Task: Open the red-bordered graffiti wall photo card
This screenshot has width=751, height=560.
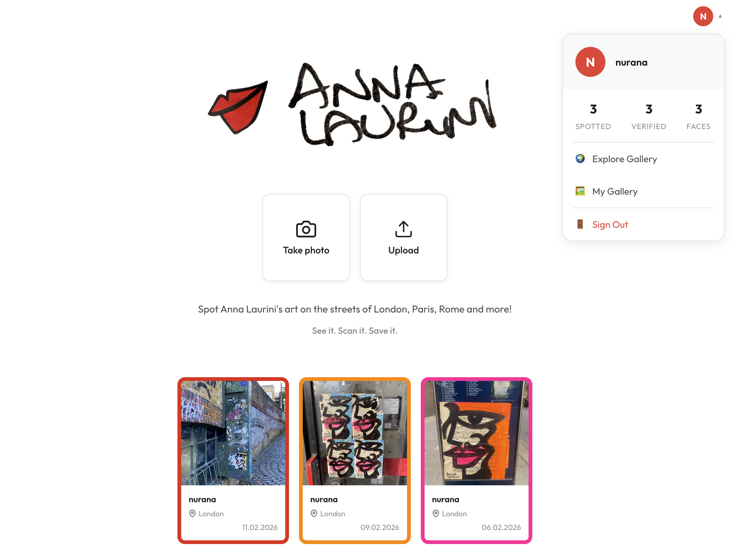Action: click(233, 460)
